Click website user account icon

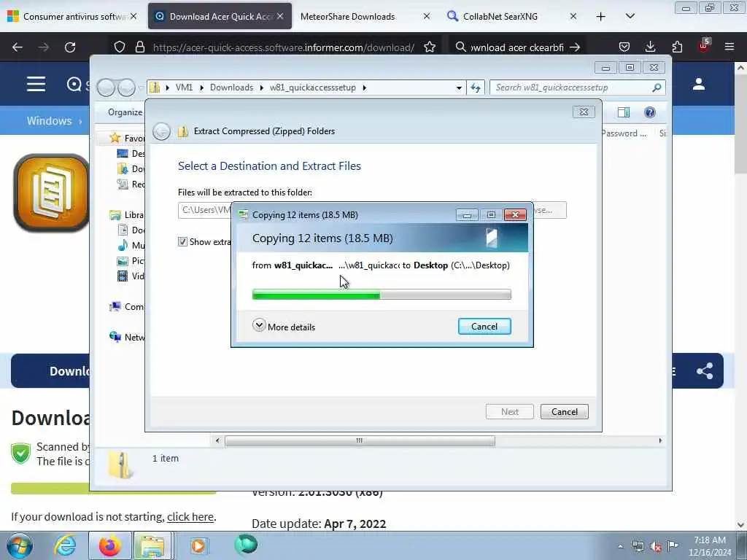(x=699, y=85)
